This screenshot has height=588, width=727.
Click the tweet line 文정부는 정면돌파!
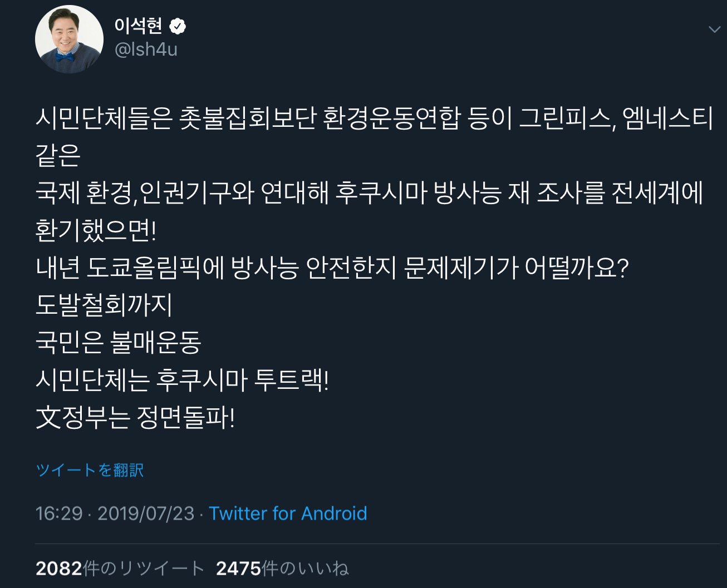click(135, 417)
